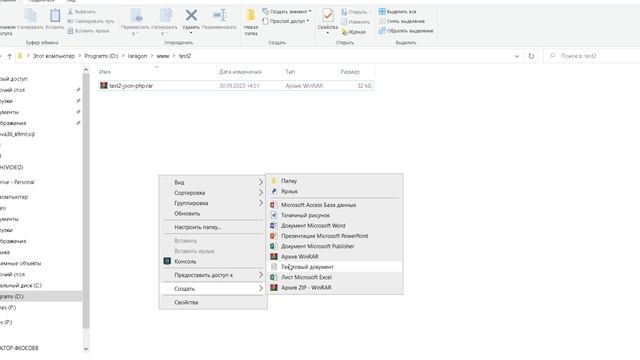640x360 pixels.
Task: Click Properties (Свойства) in context menu
Action: 213,302
